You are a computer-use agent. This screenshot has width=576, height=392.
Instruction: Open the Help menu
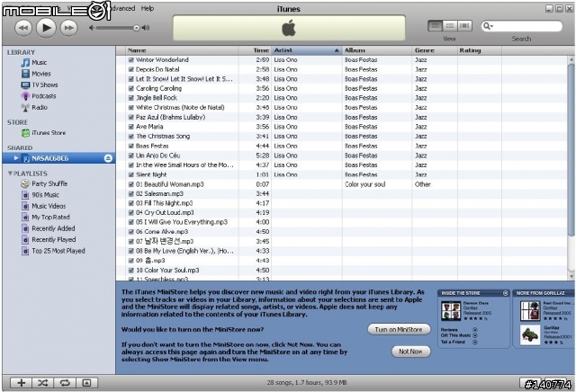tap(148, 8)
